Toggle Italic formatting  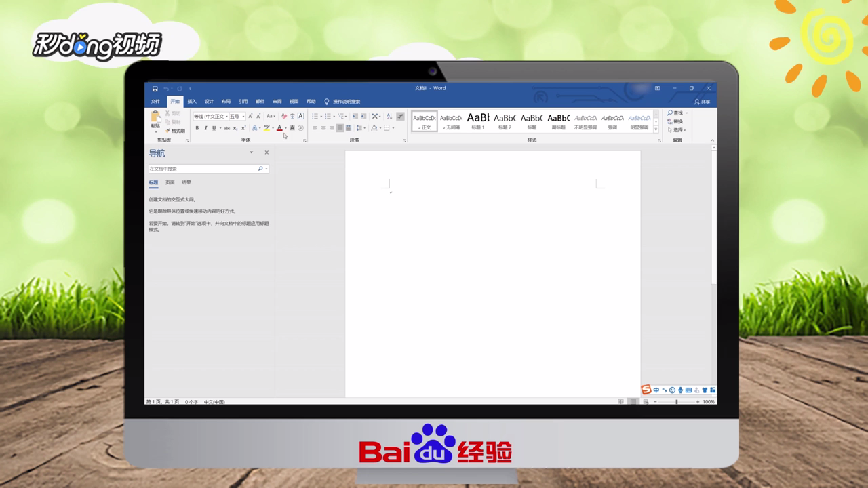[205, 128]
